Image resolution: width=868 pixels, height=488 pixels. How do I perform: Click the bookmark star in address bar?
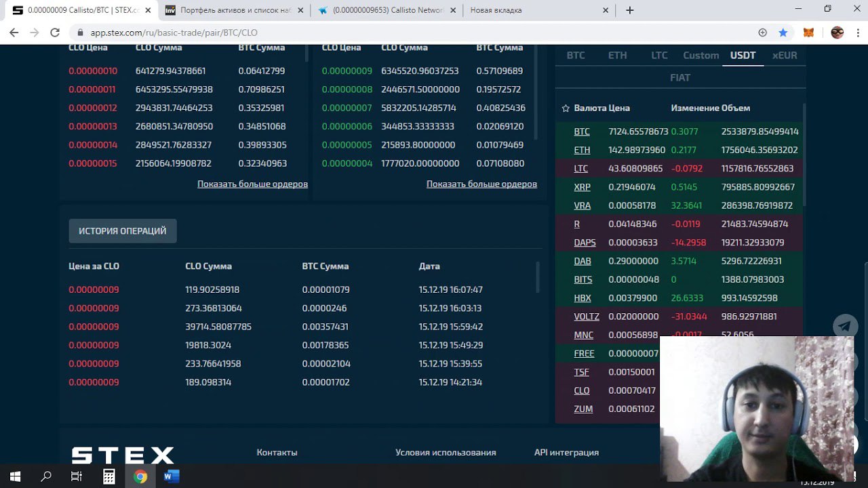pyautogui.click(x=783, y=33)
